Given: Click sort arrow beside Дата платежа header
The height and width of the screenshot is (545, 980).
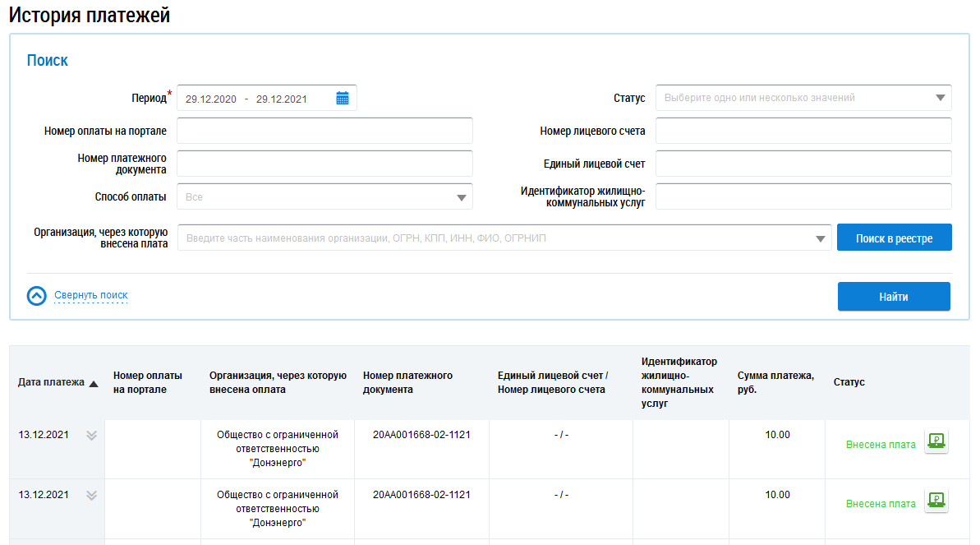Looking at the screenshot, I should pyautogui.click(x=94, y=383).
